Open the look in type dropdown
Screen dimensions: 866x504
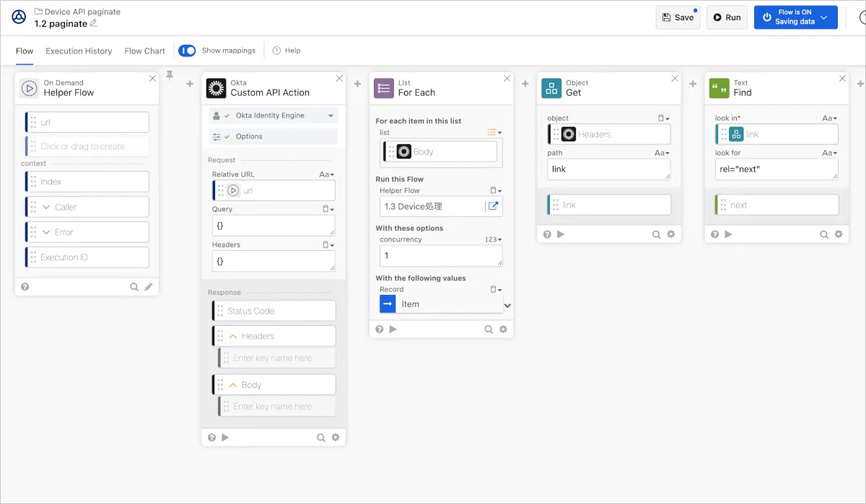click(x=830, y=118)
